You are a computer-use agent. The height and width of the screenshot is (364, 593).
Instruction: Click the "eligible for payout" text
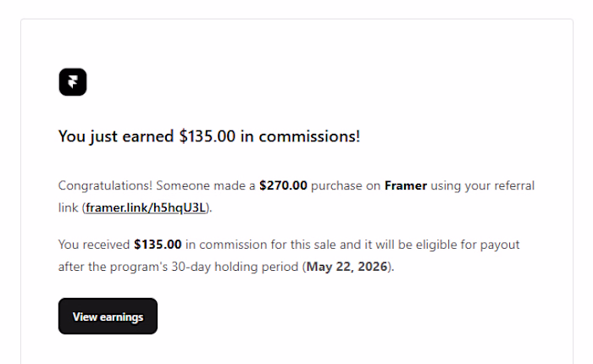click(470, 245)
